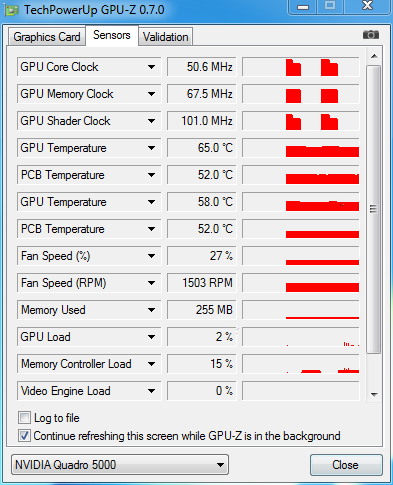Viewport: 393px width, 485px height.
Task: Click the GPU-Z title bar app icon
Action: (x=11, y=10)
